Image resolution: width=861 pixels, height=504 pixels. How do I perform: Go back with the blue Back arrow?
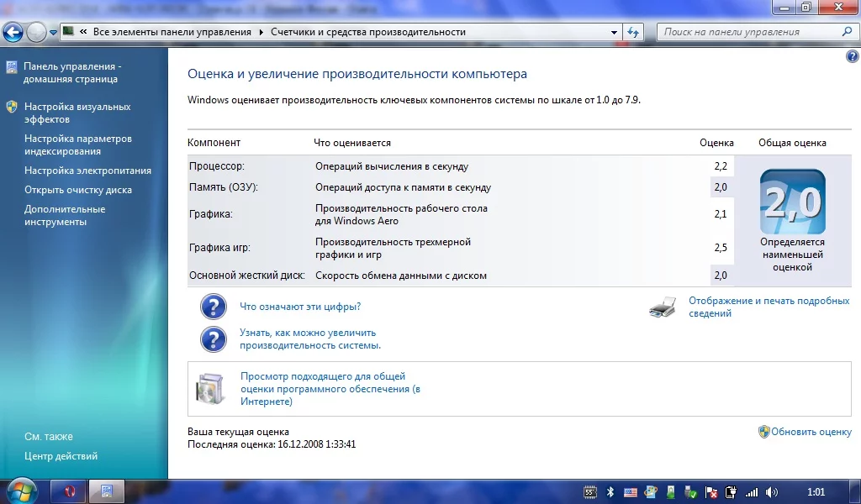click(13, 33)
